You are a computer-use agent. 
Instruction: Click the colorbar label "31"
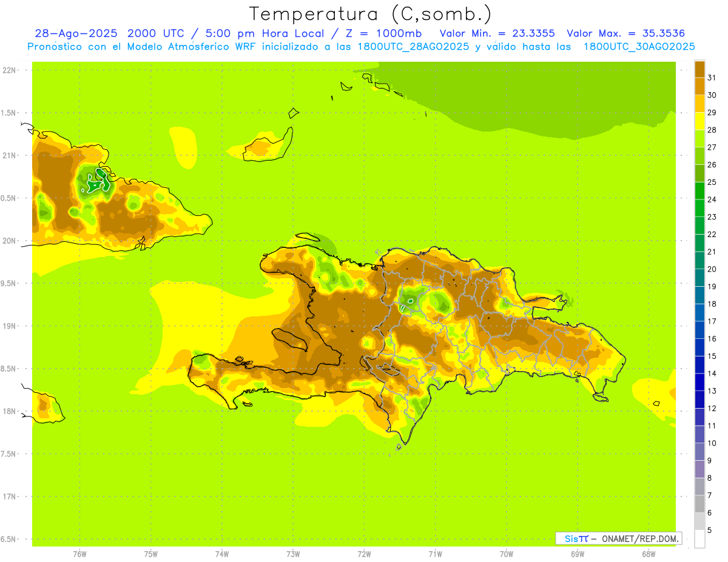click(x=712, y=78)
